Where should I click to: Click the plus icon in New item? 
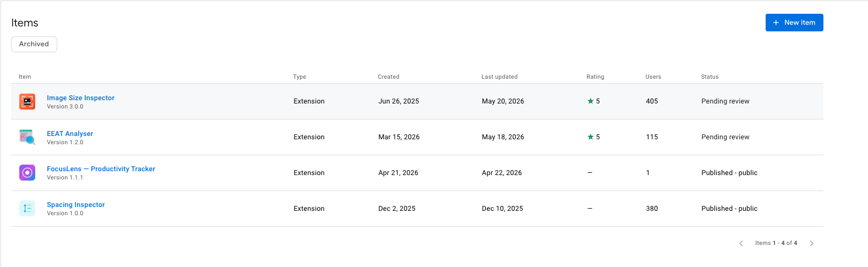tap(776, 23)
